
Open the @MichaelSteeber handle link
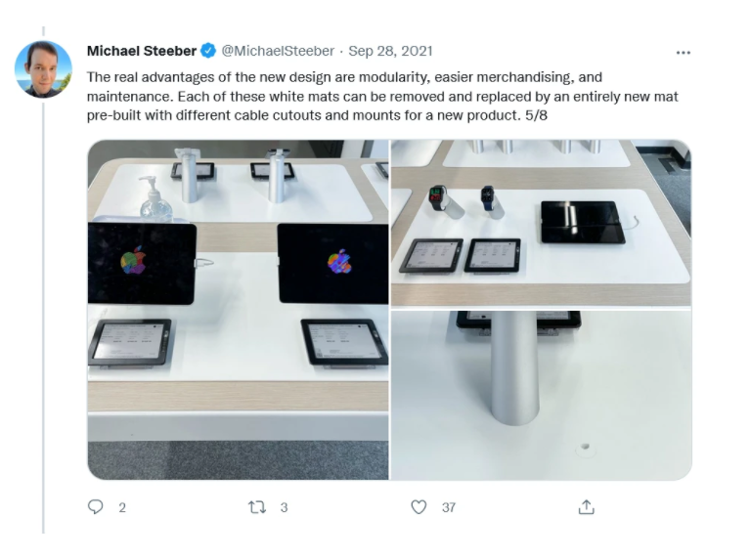(x=278, y=51)
